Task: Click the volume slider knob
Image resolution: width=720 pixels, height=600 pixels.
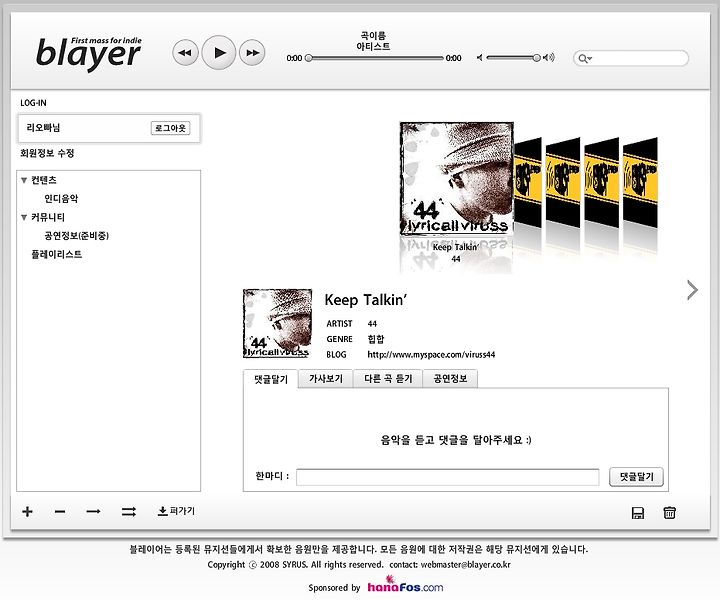Action: (x=536, y=58)
